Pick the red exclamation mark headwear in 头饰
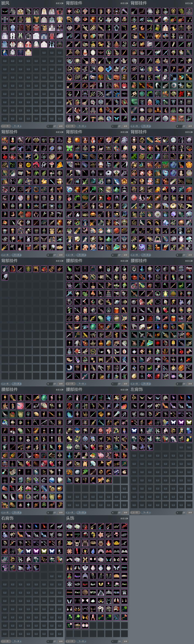The width and height of the screenshot is (194, 644). [x=77, y=551]
